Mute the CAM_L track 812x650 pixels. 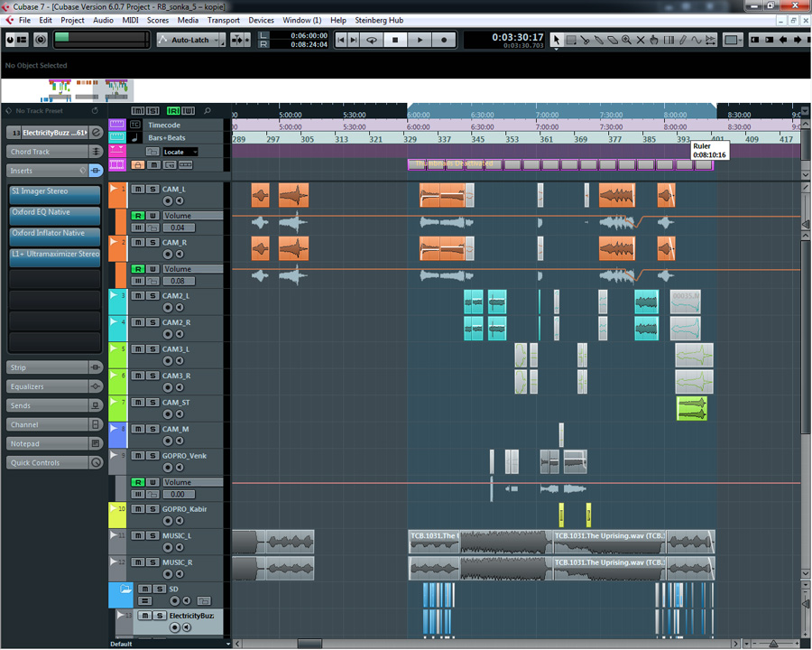pyautogui.click(x=138, y=189)
